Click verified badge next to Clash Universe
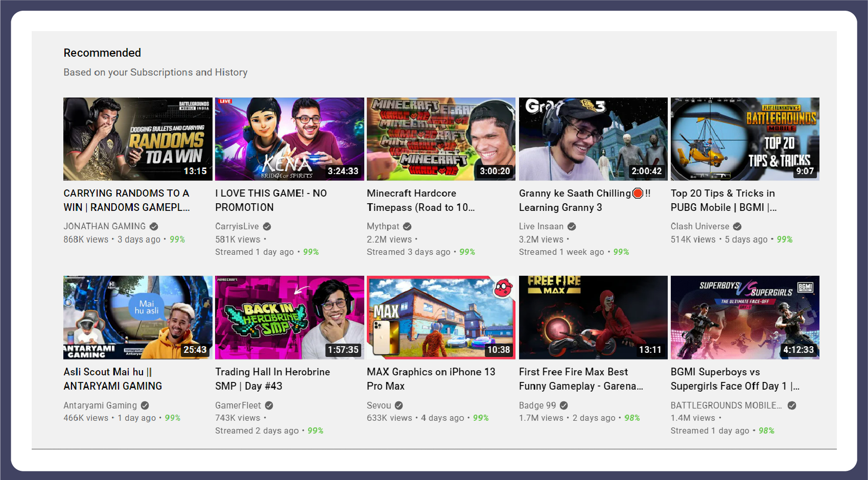This screenshot has width=868, height=480. [737, 226]
